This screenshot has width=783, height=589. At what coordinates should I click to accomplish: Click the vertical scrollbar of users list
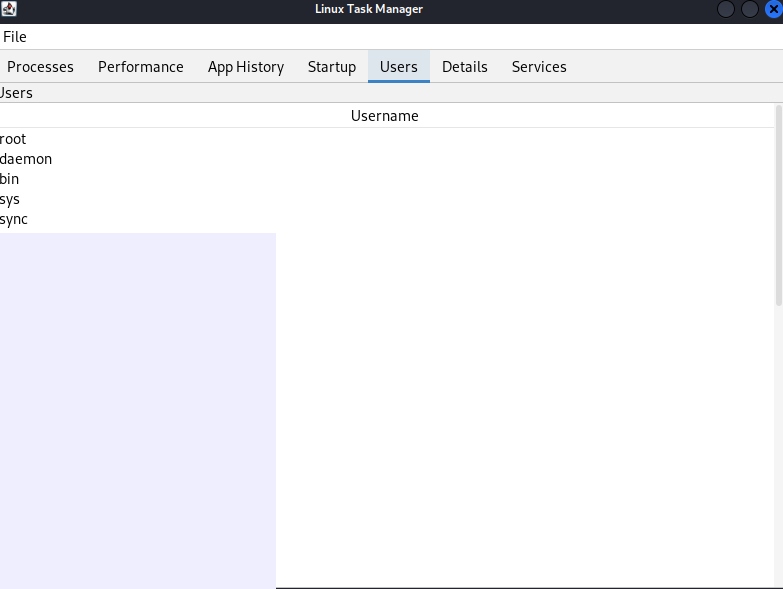(779, 205)
